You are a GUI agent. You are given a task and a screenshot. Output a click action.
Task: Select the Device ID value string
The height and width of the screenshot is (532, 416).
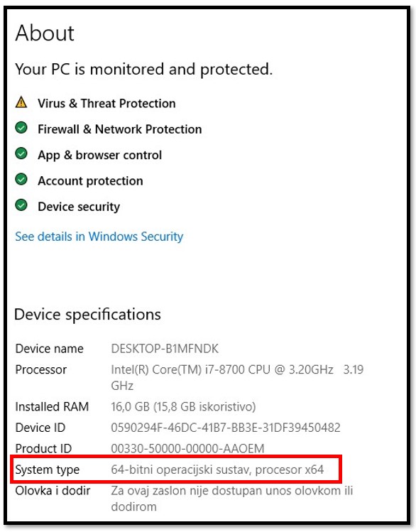click(226, 428)
